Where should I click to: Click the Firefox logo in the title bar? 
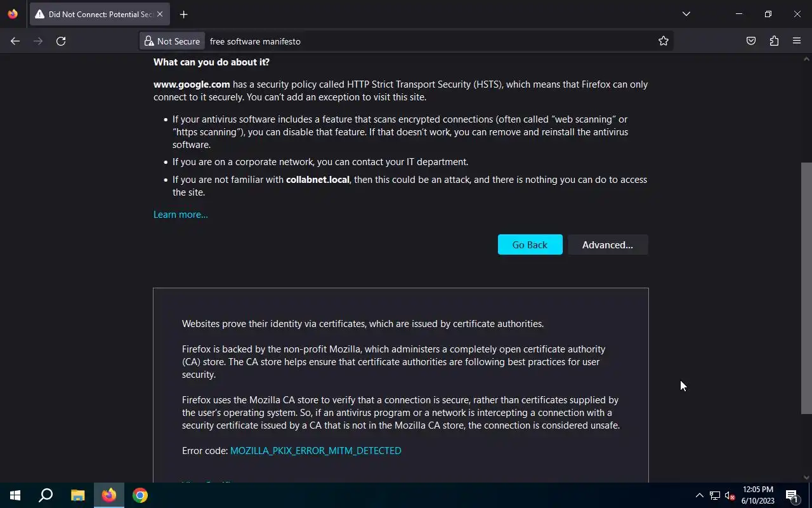click(13, 14)
